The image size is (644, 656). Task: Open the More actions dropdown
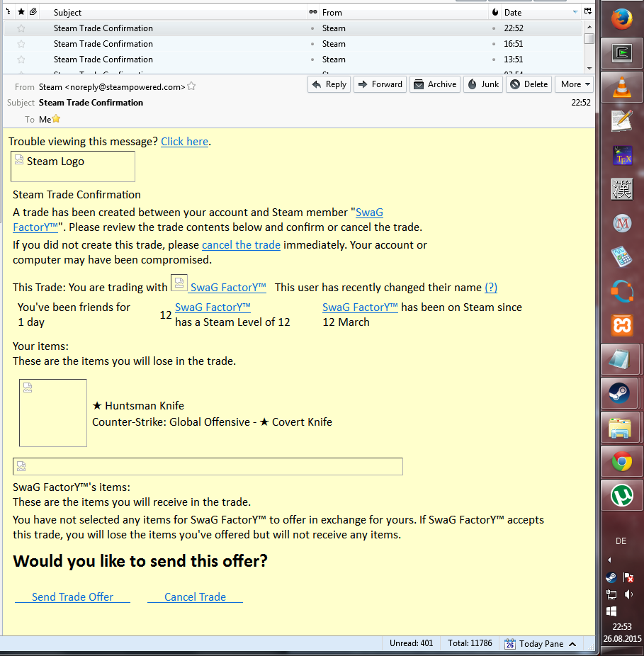[x=574, y=84]
